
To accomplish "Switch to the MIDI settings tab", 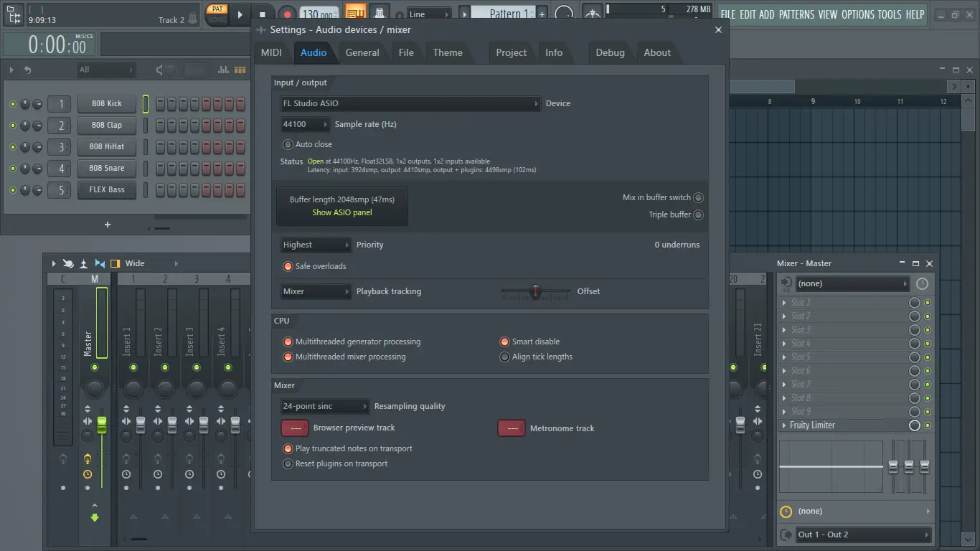I will tap(272, 52).
